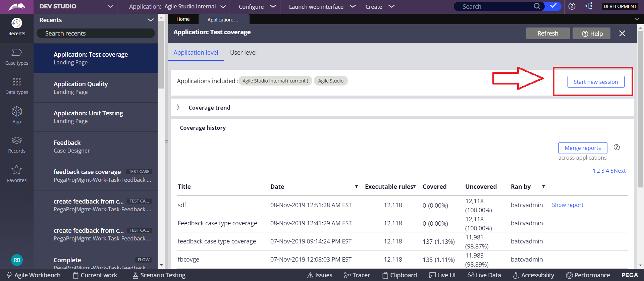Open tab list chevron at right
The width and height of the screenshot is (644, 281).
tap(637, 19)
